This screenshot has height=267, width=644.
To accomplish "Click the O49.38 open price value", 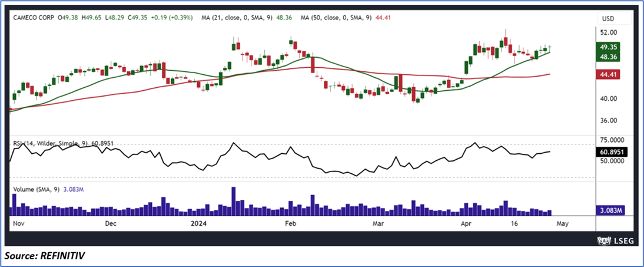I will [69, 18].
